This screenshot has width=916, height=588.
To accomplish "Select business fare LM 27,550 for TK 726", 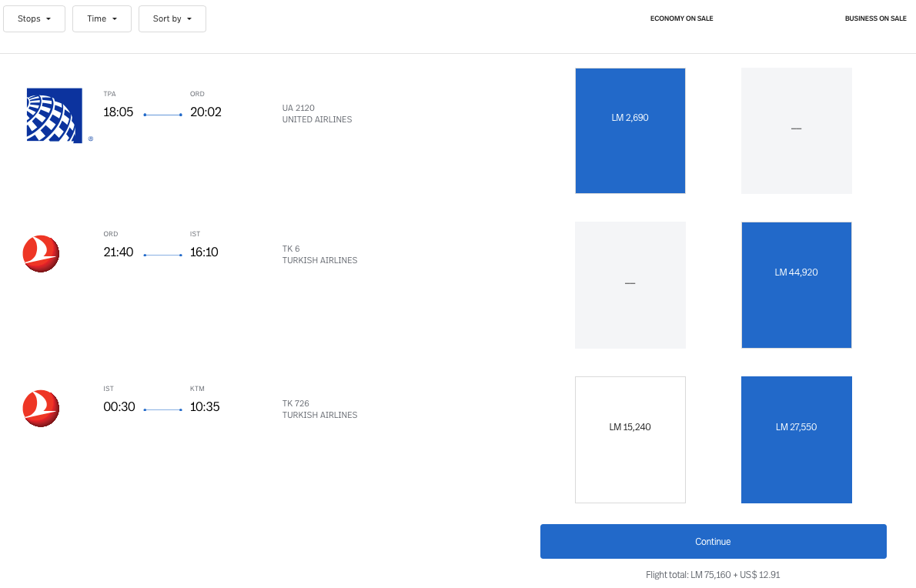I will click(796, 439).
